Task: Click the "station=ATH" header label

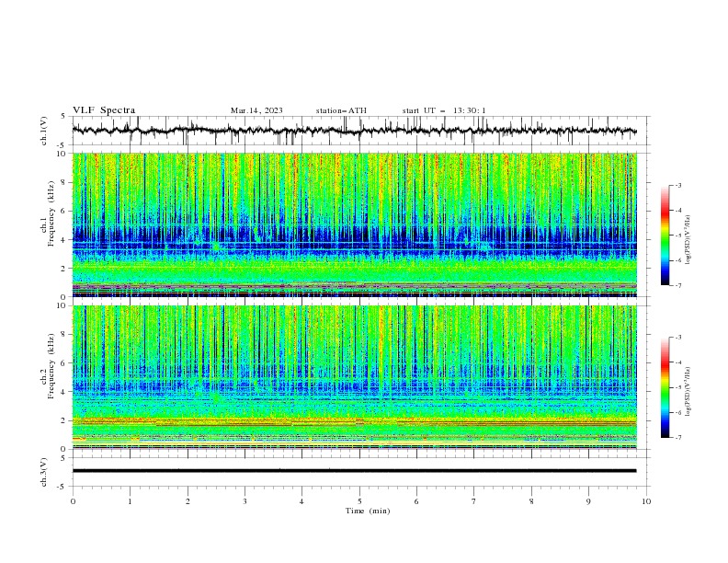Action: (341, 110)
